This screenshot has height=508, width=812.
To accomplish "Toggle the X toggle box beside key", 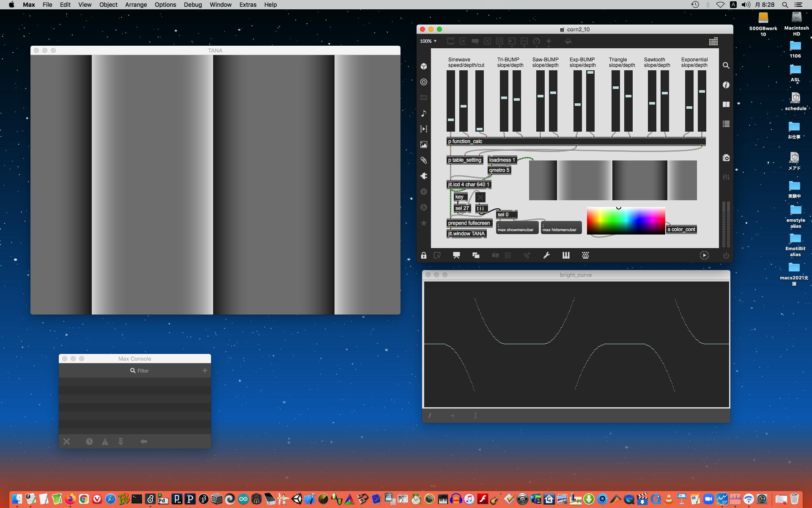I will (480, 197).
